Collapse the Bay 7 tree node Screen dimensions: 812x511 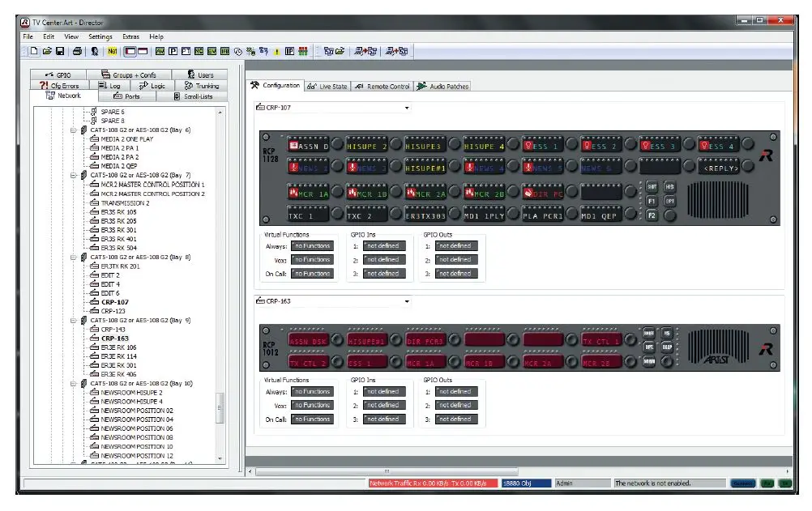tap(74, 176)
